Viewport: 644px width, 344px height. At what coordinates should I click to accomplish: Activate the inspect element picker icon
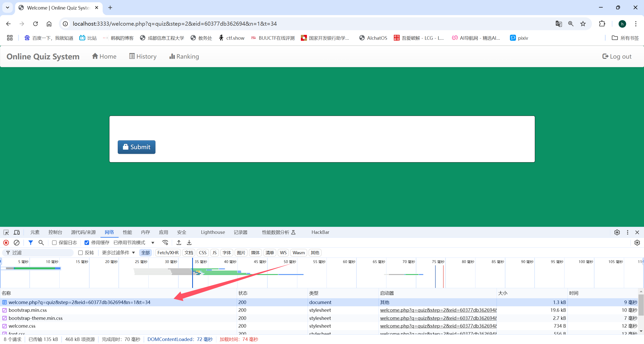pos(6,232)
